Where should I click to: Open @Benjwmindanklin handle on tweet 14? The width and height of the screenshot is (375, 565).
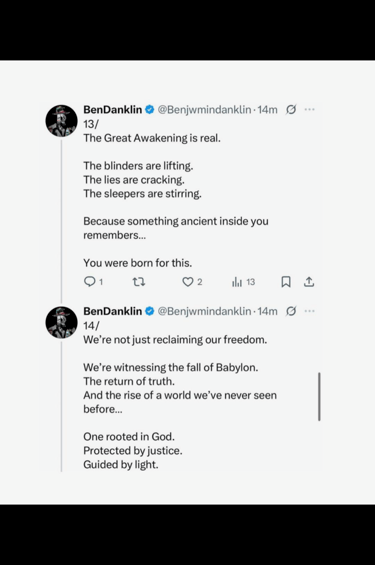(x=205, y=311)
